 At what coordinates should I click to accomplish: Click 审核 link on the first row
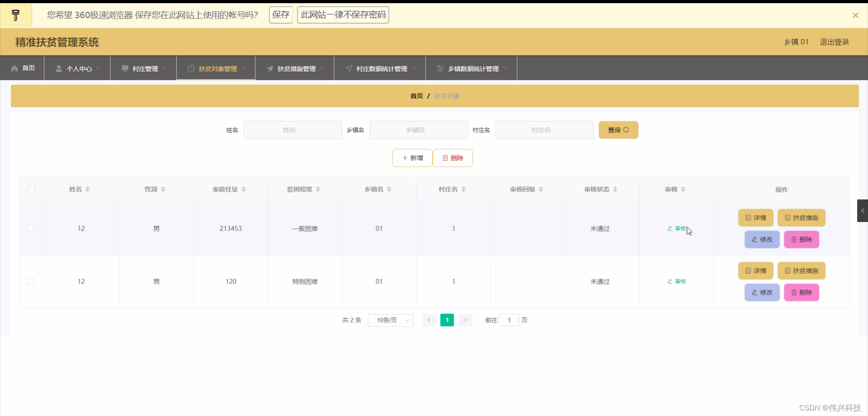click(677, 229)
